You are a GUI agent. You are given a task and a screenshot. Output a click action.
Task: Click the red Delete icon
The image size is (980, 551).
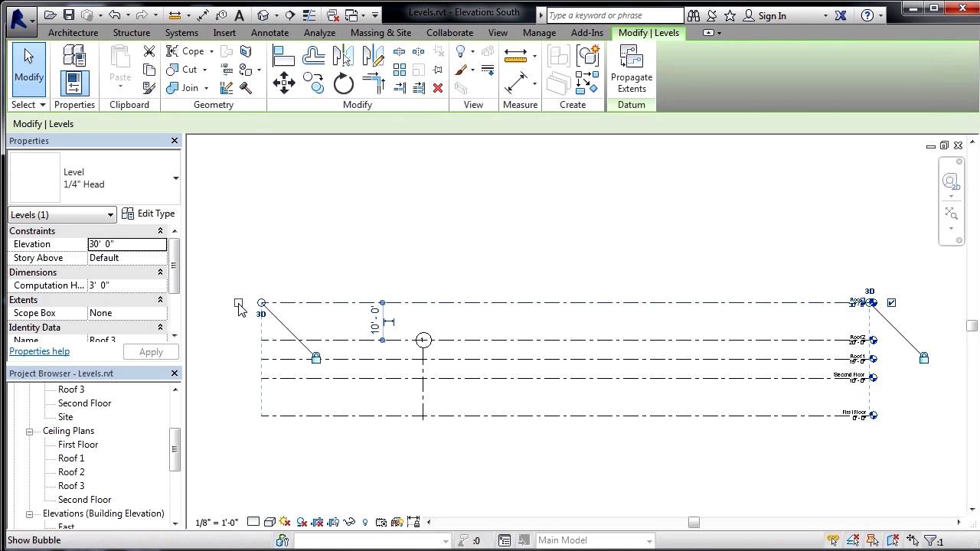(438, 88)
